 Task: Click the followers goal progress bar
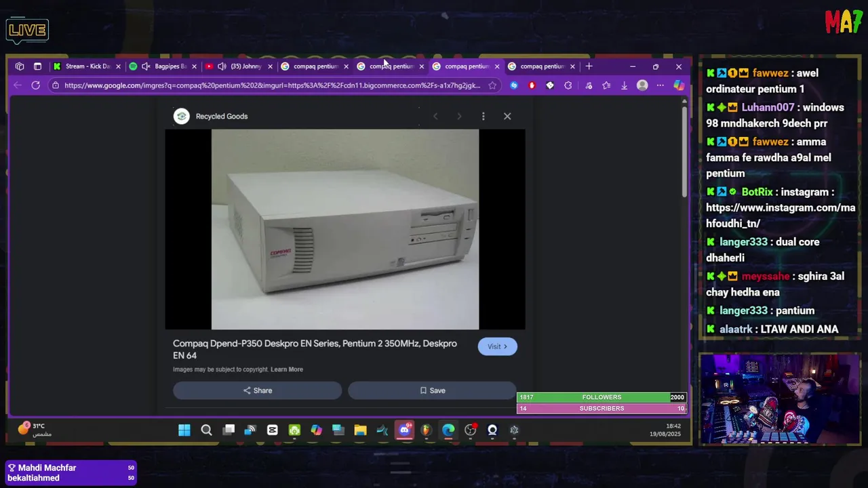pos(601,397)
